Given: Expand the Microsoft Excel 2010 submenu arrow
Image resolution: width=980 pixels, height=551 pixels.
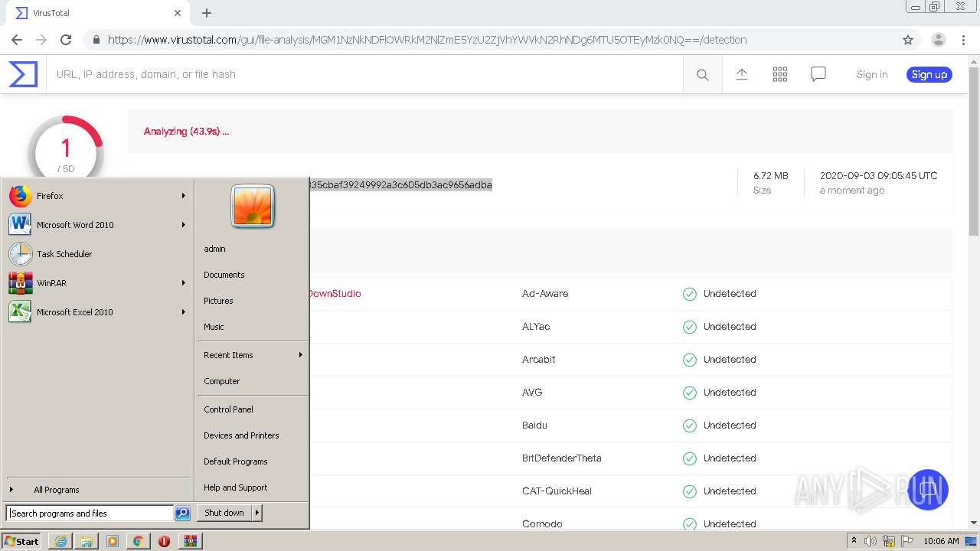Looking at the screenshot, I should 184,312.
